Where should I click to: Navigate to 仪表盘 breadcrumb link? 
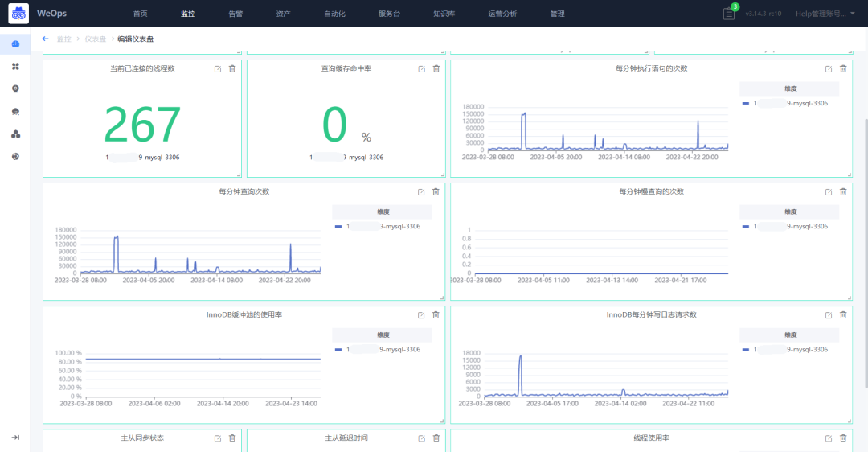click(95, 39)
